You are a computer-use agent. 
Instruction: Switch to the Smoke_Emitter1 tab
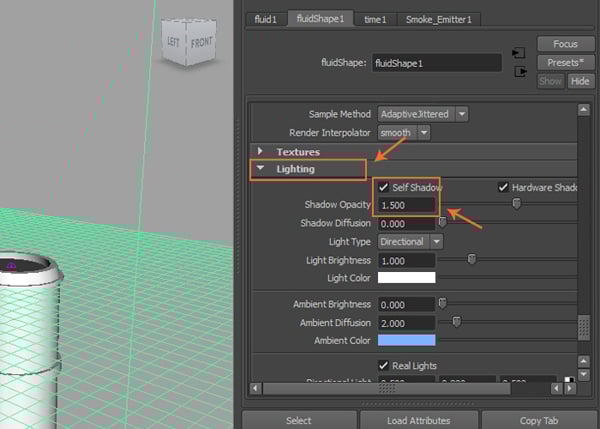pos(439,19)
